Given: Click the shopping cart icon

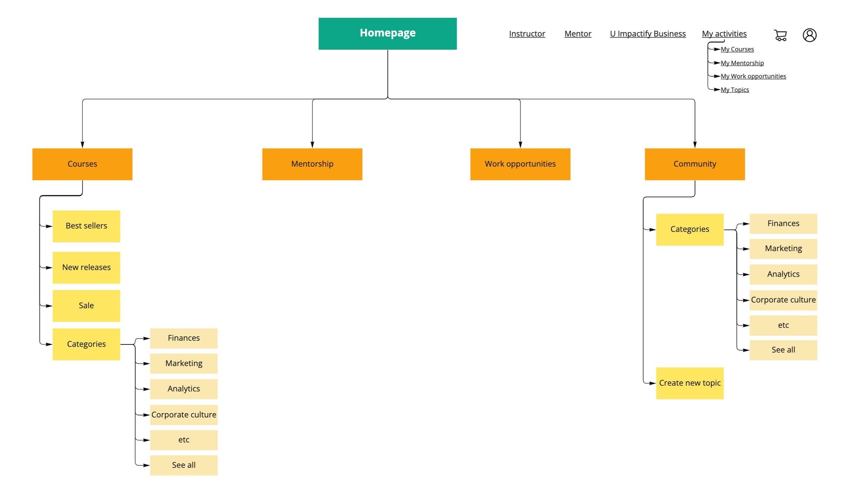Looking at the screenshot, I should (780, 35).
